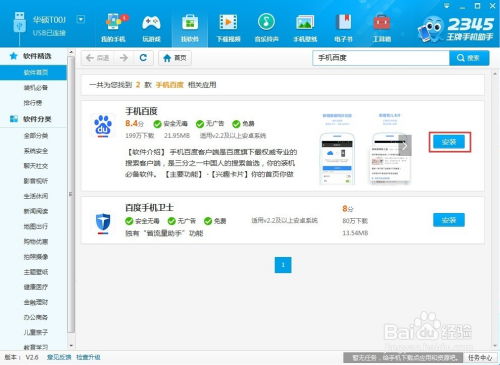Click sidebar scrollbar down arrow
This screenshot has width=500, height=365.
click(71, 346)
